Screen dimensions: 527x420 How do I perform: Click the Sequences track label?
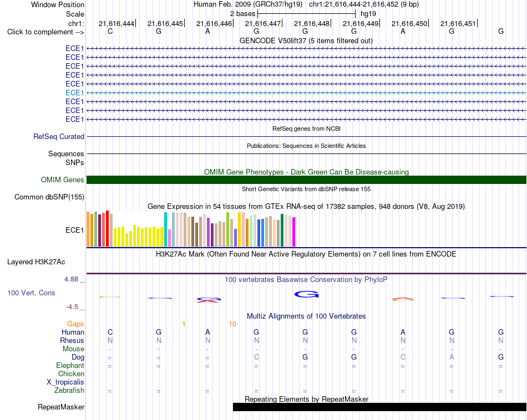tap(66, 154)
